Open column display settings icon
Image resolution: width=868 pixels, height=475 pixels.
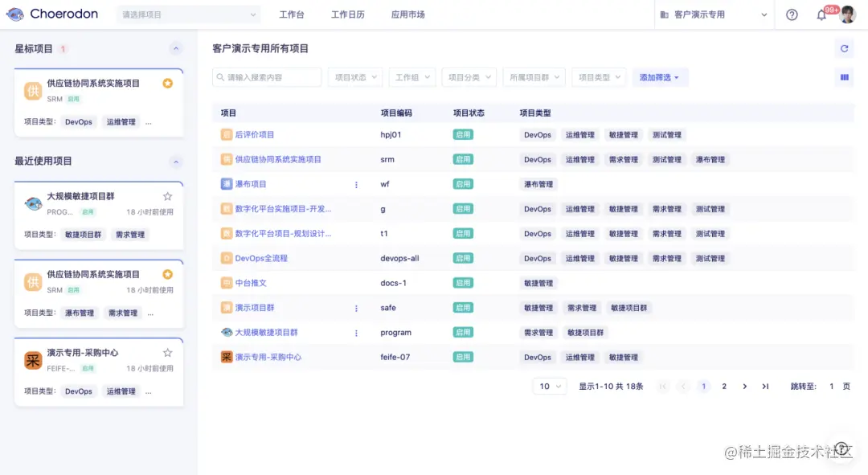(844, 77)
